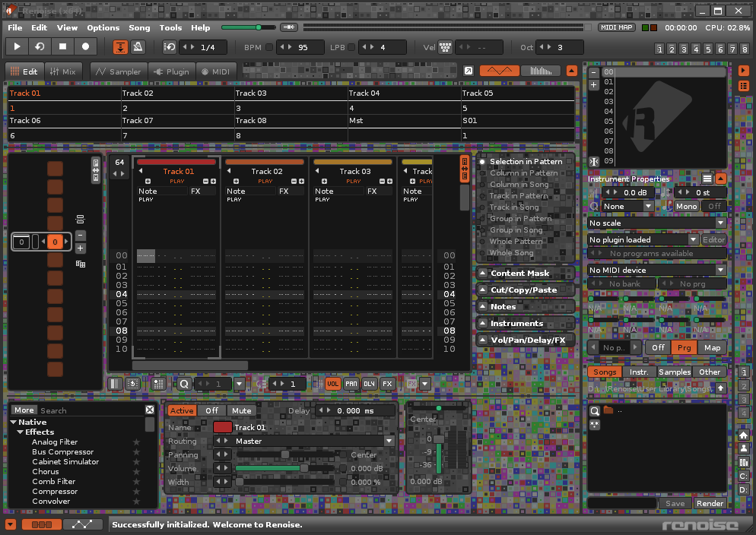The width and height of the screenshot is (756, 535).
Task: Clear effects search with X icon
Action: pyautogui.click(x=150, y=410)
